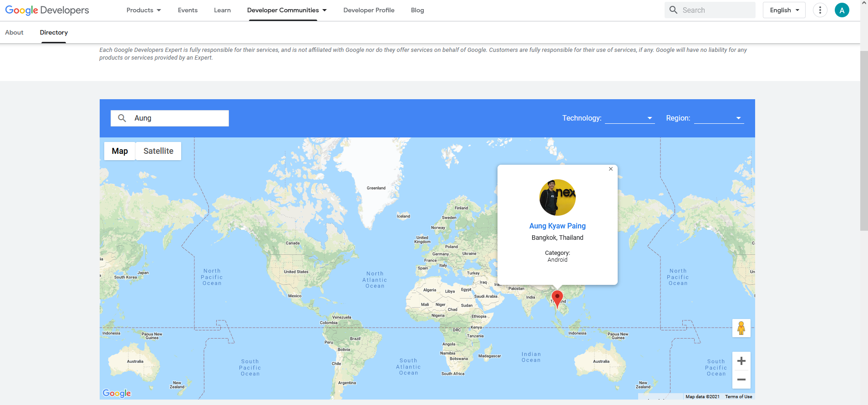
Task: Click the 'South Korea' map label
Action: [x=125, y=277]
